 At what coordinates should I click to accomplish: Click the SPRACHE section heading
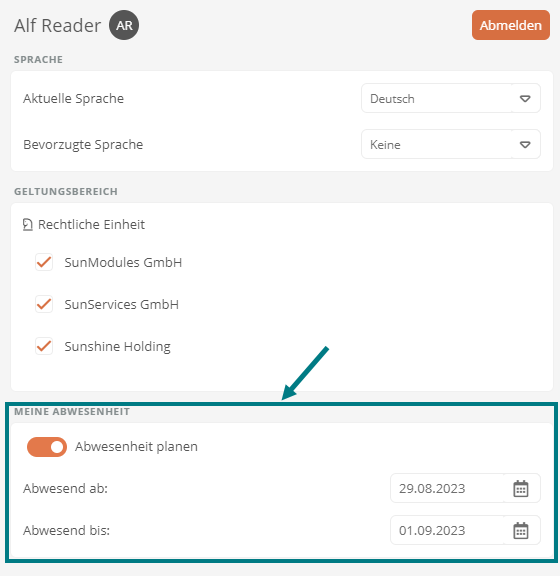click(x=38, y=60)
